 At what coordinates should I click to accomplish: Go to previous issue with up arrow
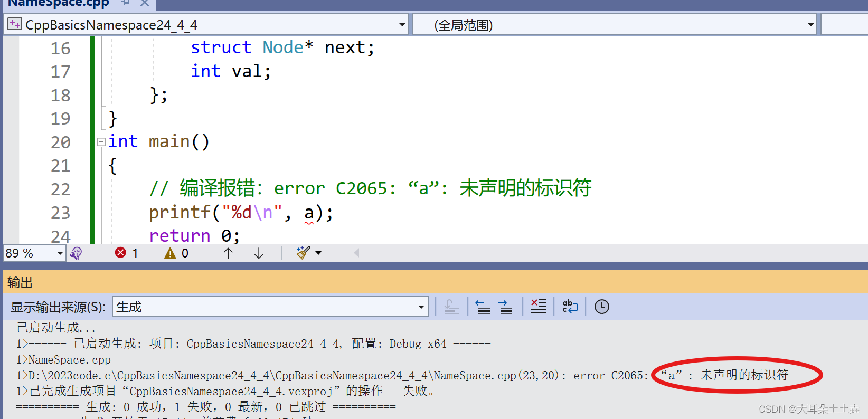[228, 253]
